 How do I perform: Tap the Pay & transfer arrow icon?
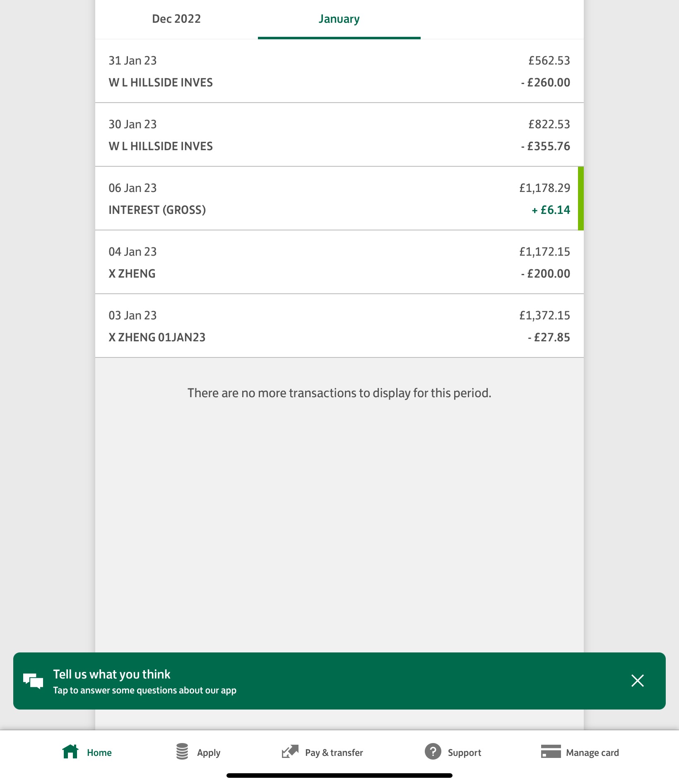[290, 751]
